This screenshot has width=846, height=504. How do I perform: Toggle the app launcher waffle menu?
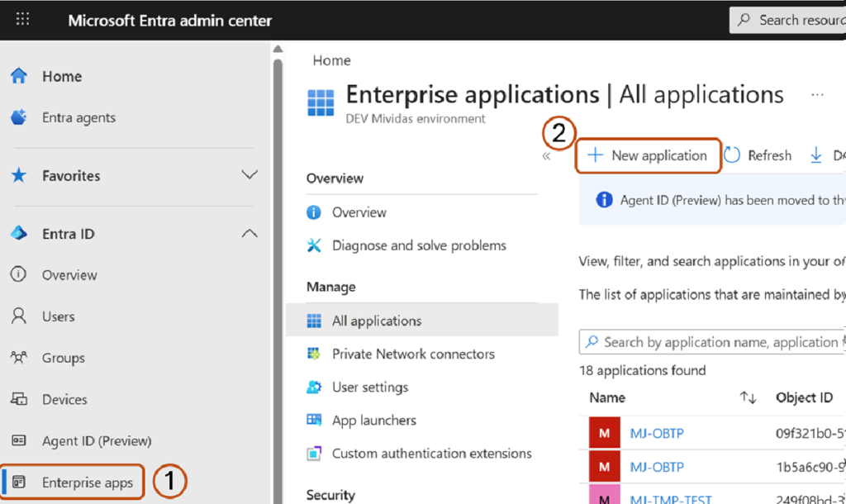(x=21, y=19)
